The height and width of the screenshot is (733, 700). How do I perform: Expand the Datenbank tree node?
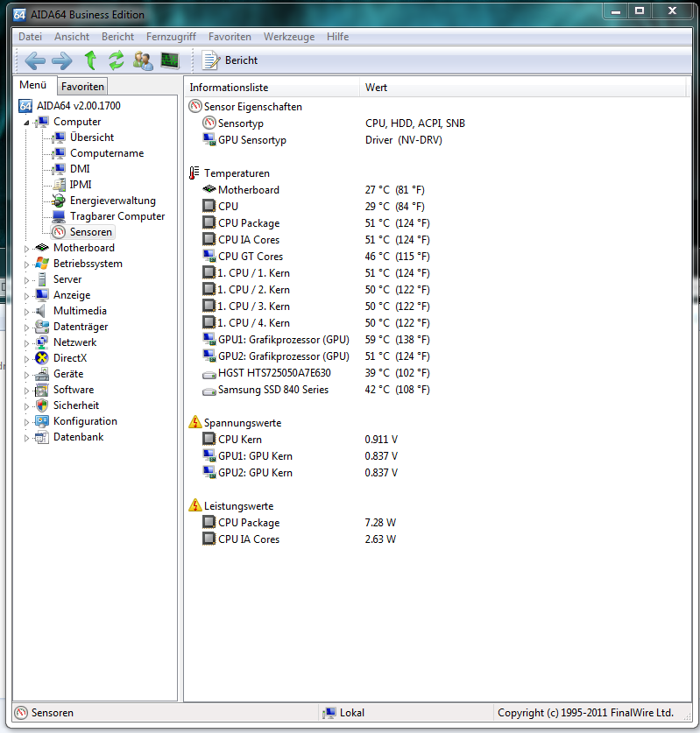26,438
